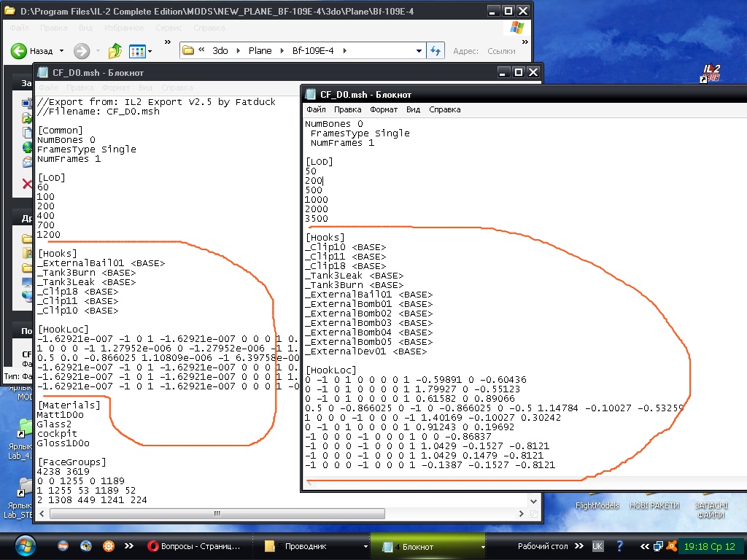Show hidden Explorer toolbar buttons chevron
This screenshot has width=747, height=560.
[168, 42]
